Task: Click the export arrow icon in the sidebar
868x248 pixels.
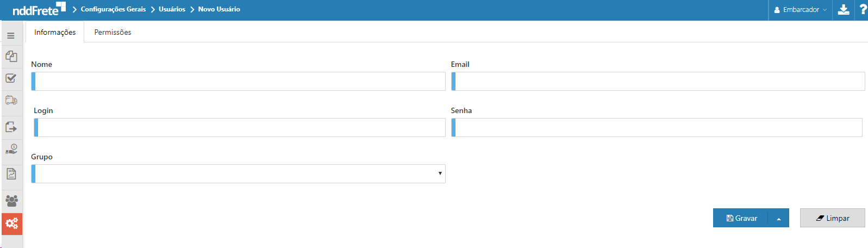Action: (x=11, y=127)
